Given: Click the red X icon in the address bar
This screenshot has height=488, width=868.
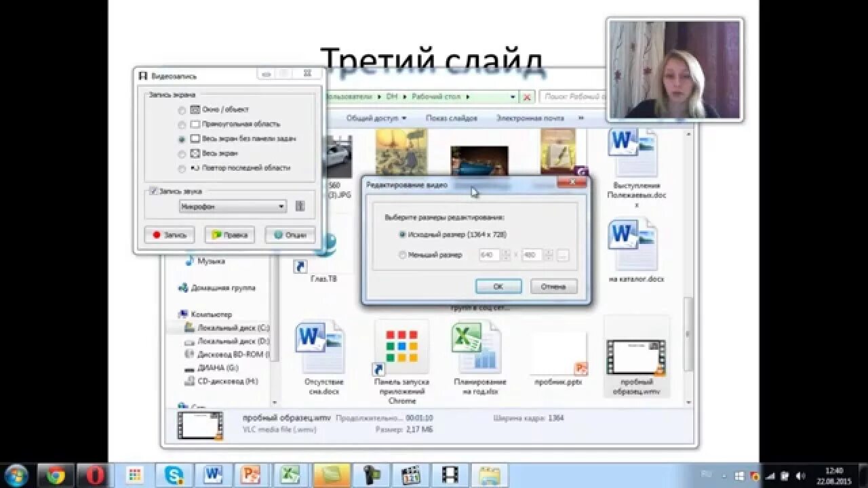Looking at the screenshot, I should (x=526, y=97).
